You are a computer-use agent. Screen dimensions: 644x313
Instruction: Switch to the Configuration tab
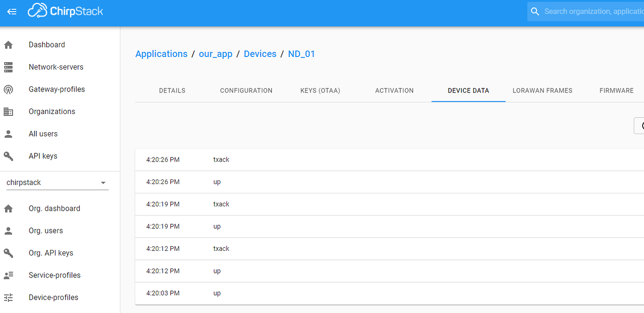click(x=246, y=91)
